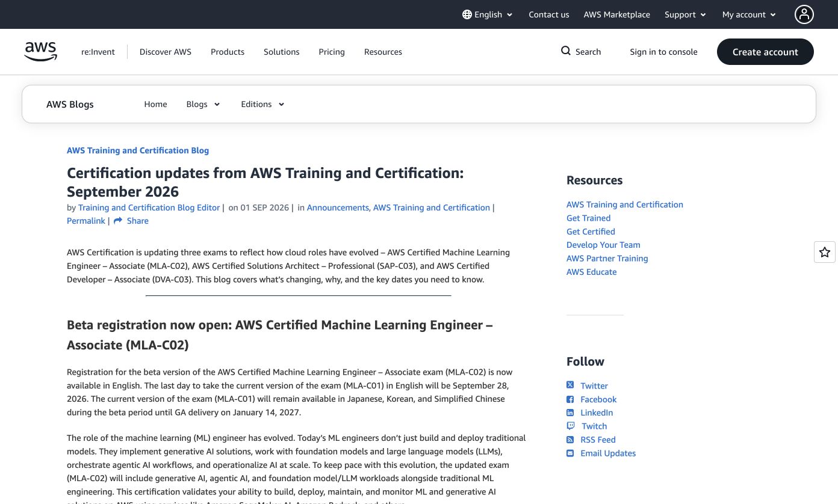
Task: Click the RSS Feed icon
Action: point(570,440)
